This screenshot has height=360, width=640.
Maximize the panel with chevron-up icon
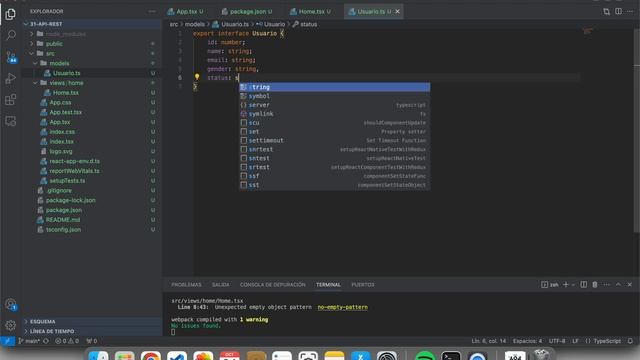pyautogui.click(x=618, y=284)
